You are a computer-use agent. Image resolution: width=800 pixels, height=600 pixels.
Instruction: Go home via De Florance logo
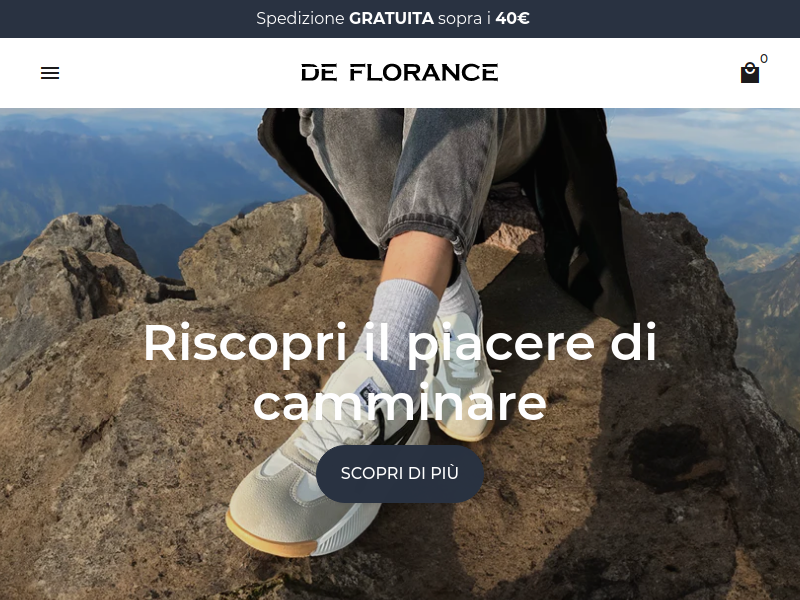[x=399, y=72]
